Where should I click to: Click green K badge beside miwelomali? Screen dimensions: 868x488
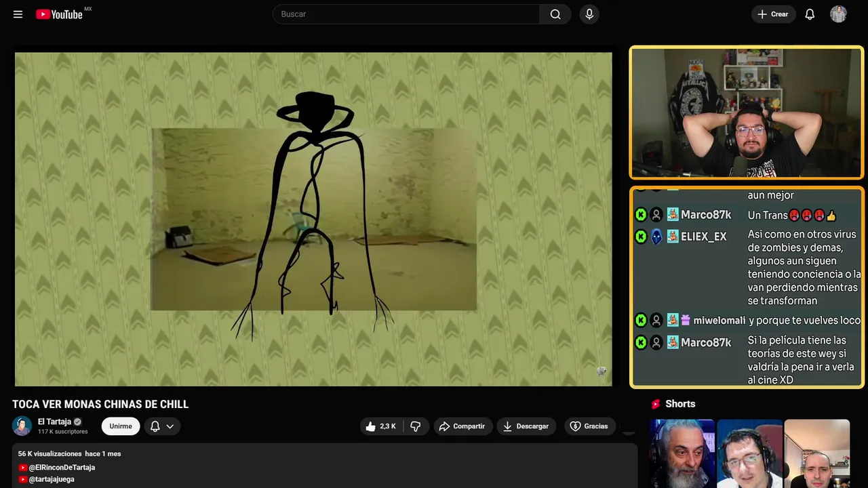click(640, 321)
